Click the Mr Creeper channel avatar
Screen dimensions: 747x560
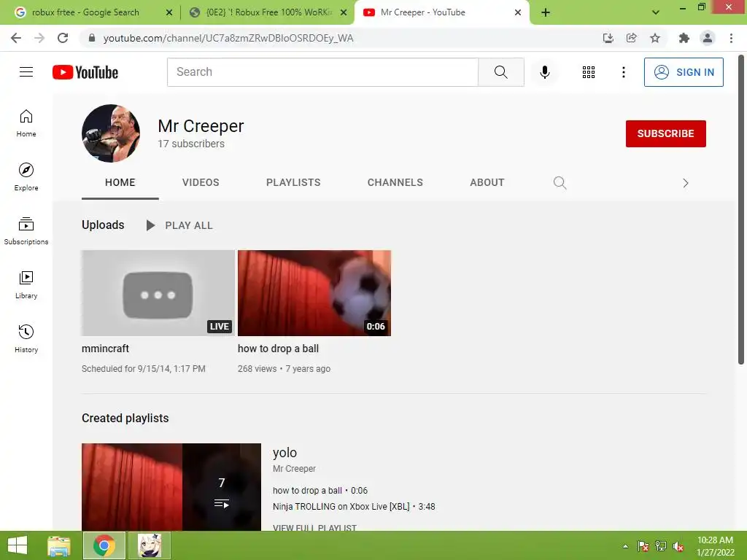(111, 133)
